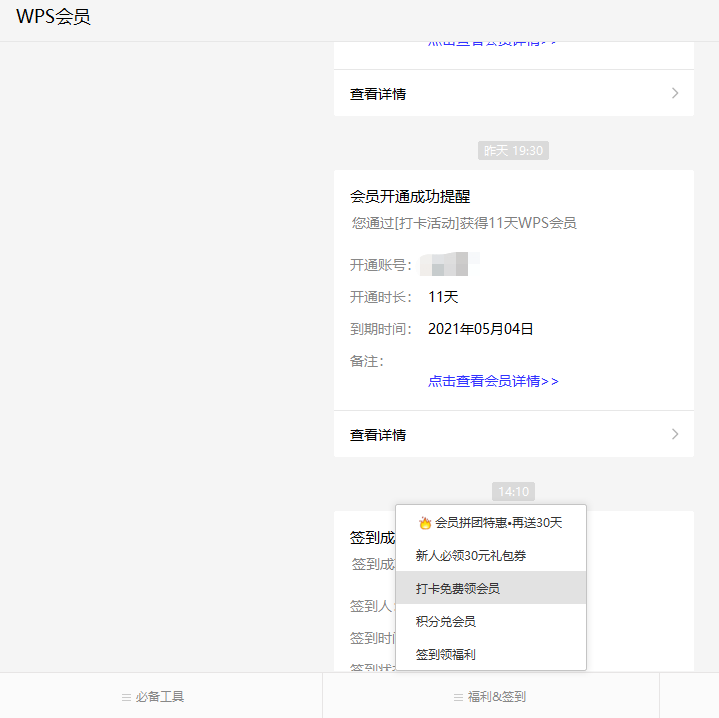The height and width of the screenshot is (718, 719).
Task: Click the 11天 duration value
Action: pos(443,297)
